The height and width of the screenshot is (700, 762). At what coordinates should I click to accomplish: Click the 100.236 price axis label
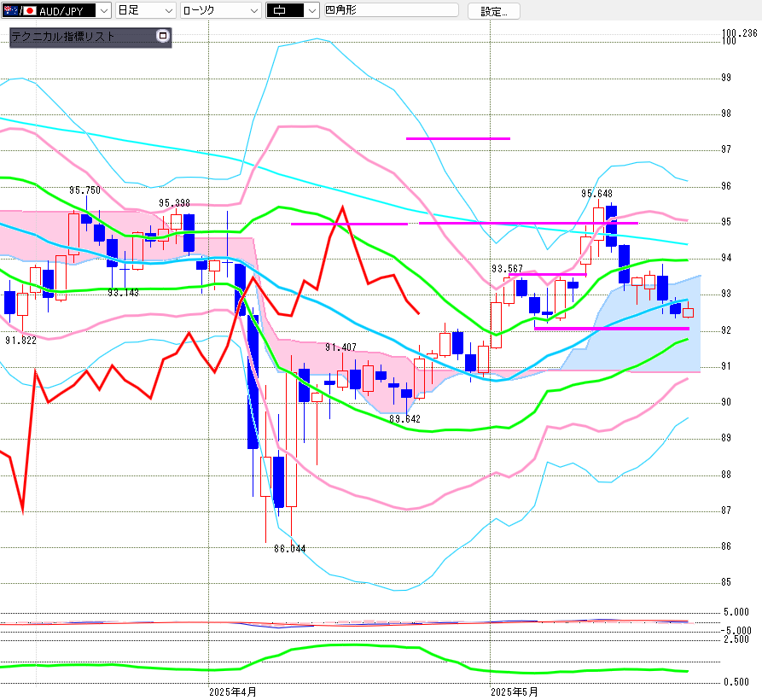740,33
